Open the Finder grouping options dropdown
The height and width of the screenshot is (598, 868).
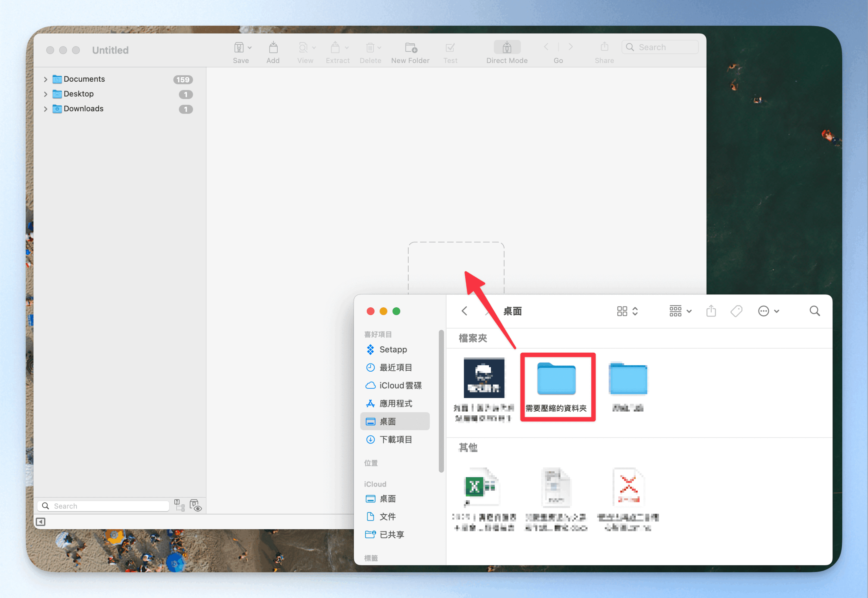680,311
